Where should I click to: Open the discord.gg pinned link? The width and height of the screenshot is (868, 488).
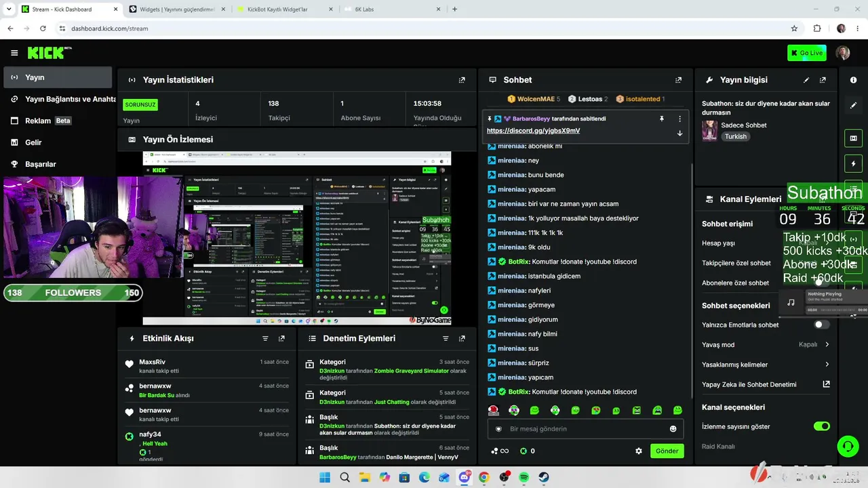pyautogui.click(x=533, y=131)
